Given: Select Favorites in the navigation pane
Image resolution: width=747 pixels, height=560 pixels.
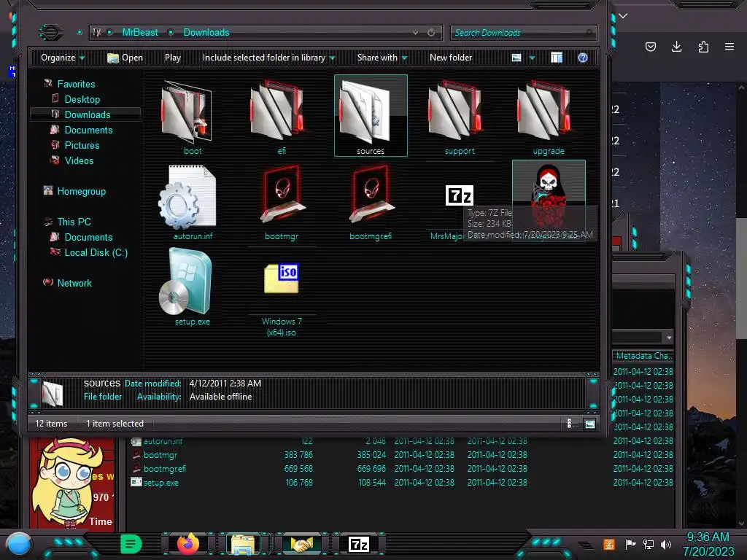Looking at the screenshot, I should 76,85.
